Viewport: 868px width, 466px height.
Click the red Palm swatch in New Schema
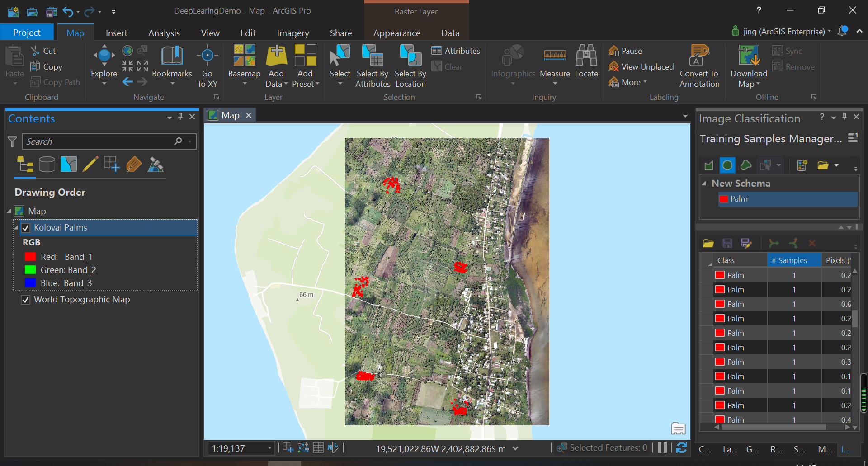tap(724, 199)
